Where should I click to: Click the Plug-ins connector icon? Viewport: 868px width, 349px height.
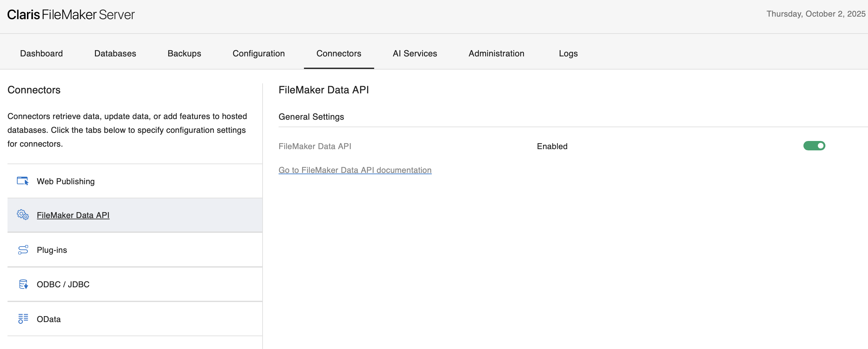click(x=23, y=250)
